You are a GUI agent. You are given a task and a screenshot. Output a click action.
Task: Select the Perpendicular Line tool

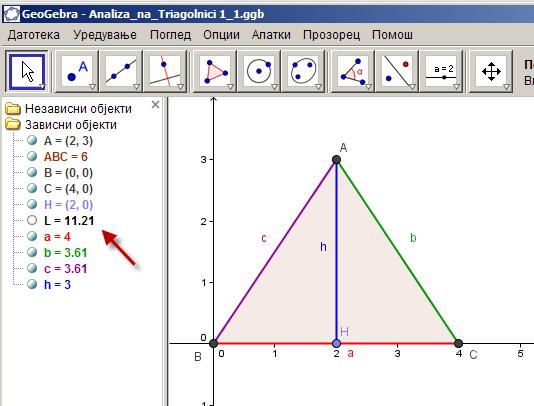click(x=165, y=71)
